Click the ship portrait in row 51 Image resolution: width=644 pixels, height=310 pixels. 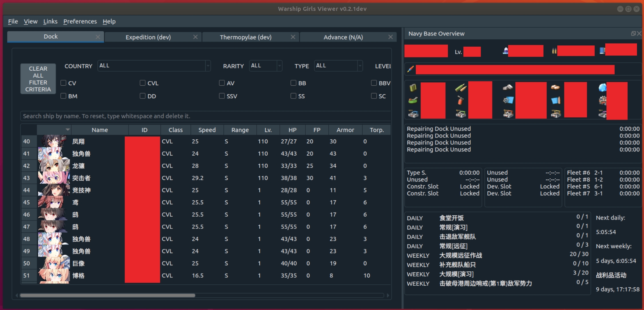(53, 275)
